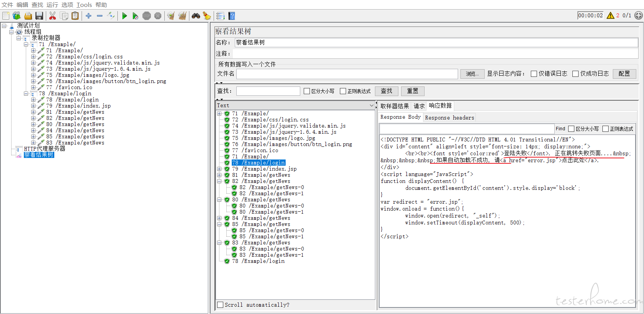644x314 pixels.
Task: Switch to the 取样器结果 tab
Action: [x=395, y=106]
